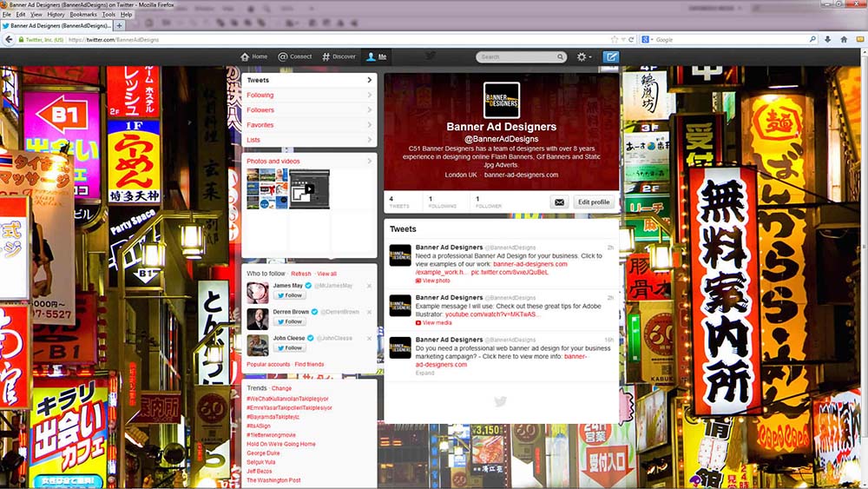Open Firefox downloads arrow
The width and height of the screenshot is (868, 489).
(827, 39)
